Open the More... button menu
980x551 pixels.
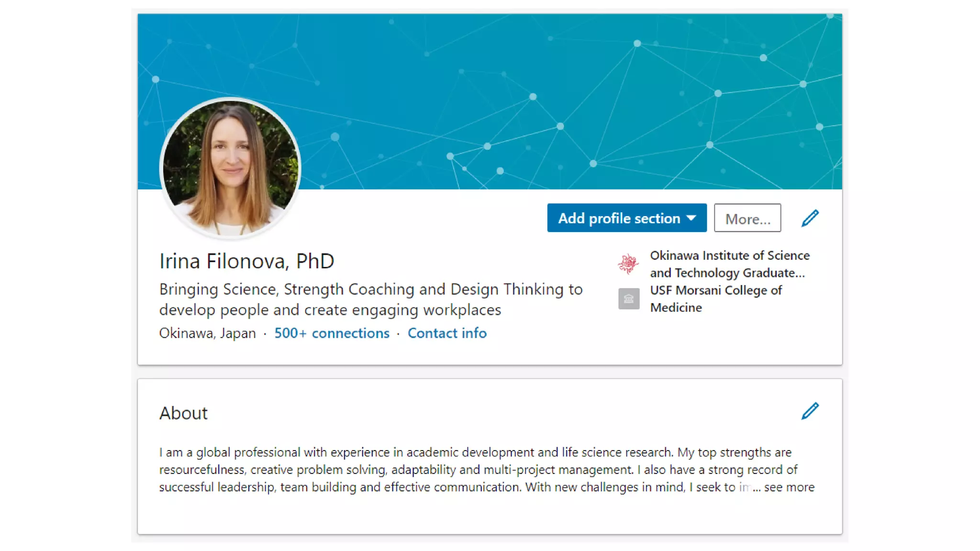click(747, 218)
